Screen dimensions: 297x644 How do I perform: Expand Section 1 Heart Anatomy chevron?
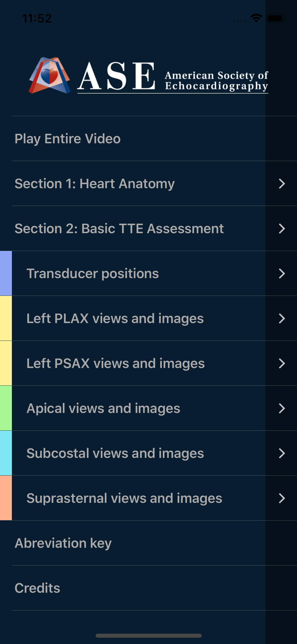[x=282, y=183]
